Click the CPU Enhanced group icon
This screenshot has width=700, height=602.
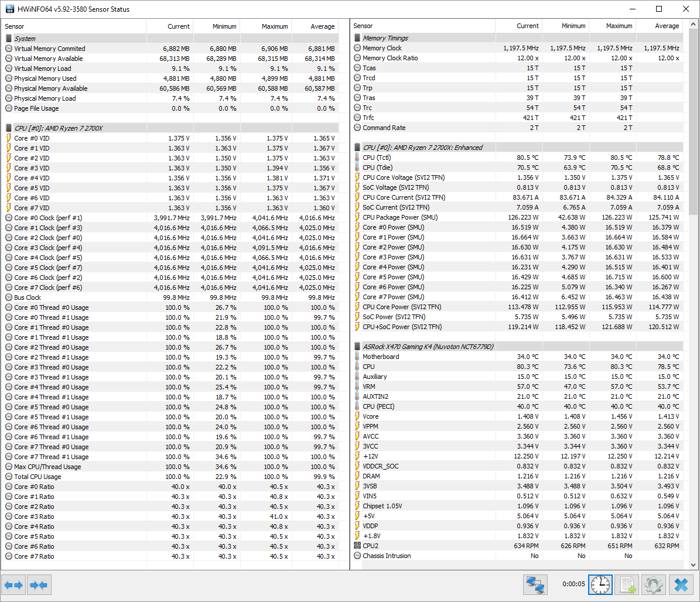point(357,147)
